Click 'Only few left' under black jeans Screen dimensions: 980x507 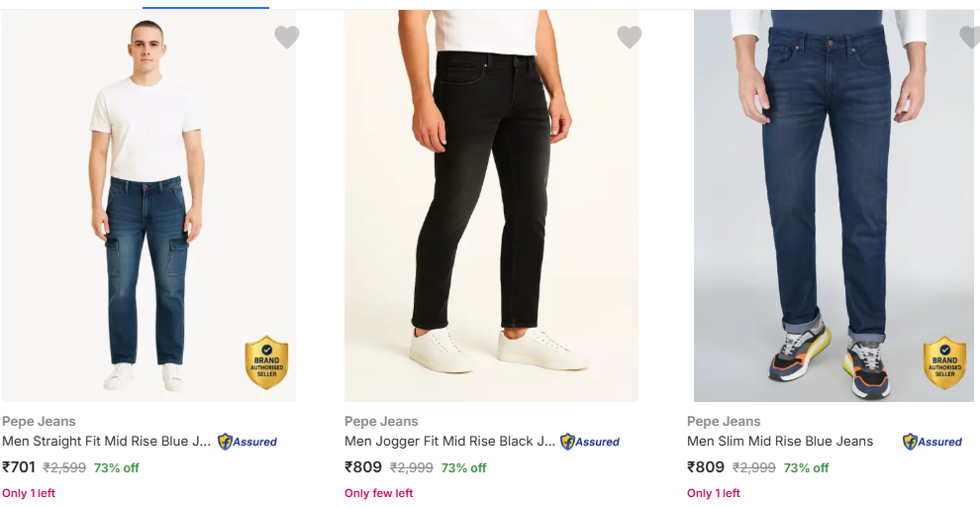pos(379,493)
